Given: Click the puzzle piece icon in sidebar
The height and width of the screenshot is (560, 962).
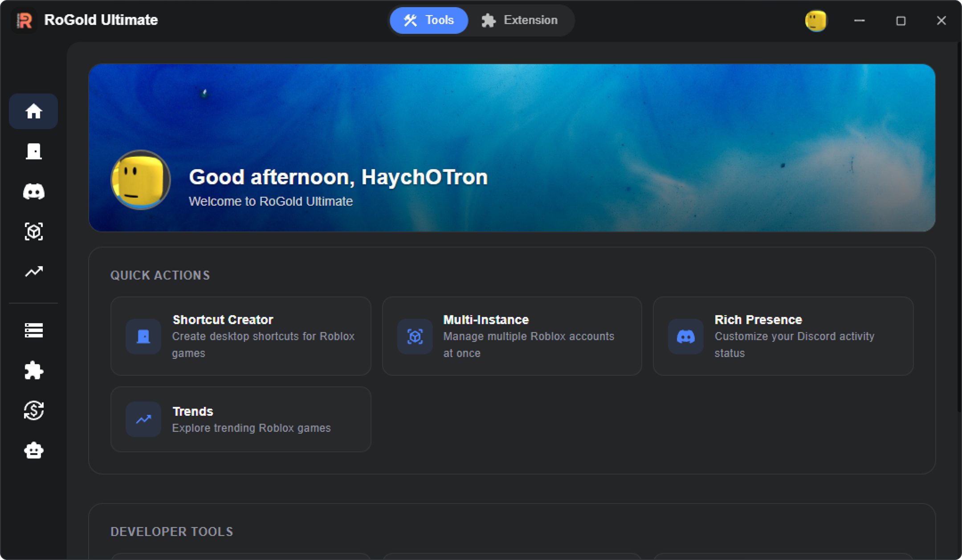Looking at the screenshot, I should 33,370.
